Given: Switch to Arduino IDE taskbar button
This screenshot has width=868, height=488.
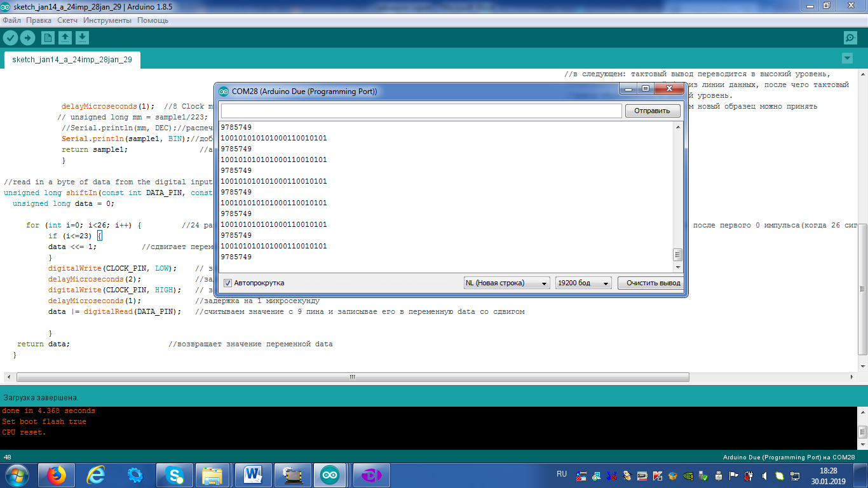Looking at the screenshot, I should pos(329,475).
